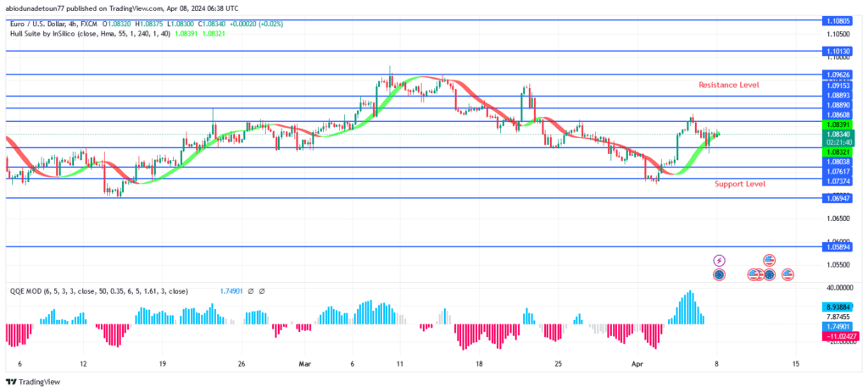Click the 1.10805 price line label
This screenshot has width=868, height=392.
click(x=838, y=21)
